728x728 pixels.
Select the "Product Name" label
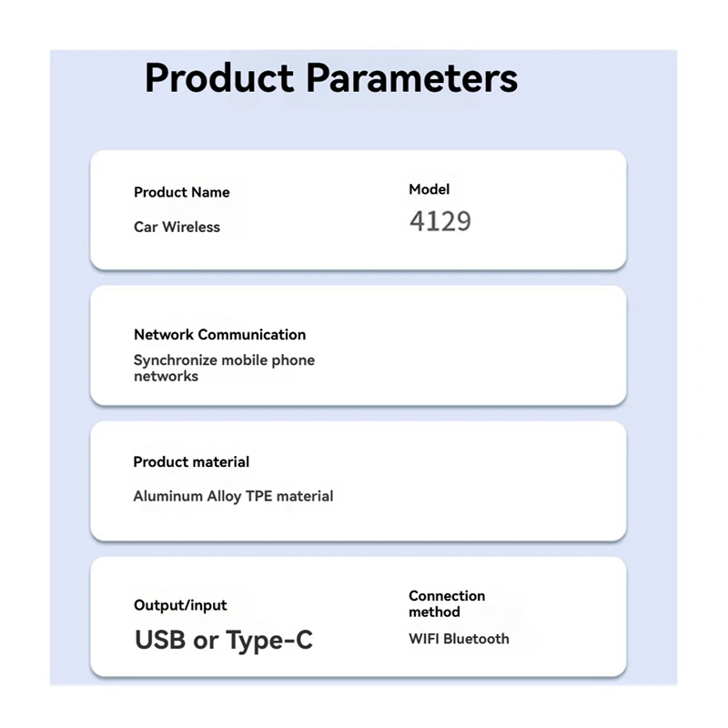point(182,192)
